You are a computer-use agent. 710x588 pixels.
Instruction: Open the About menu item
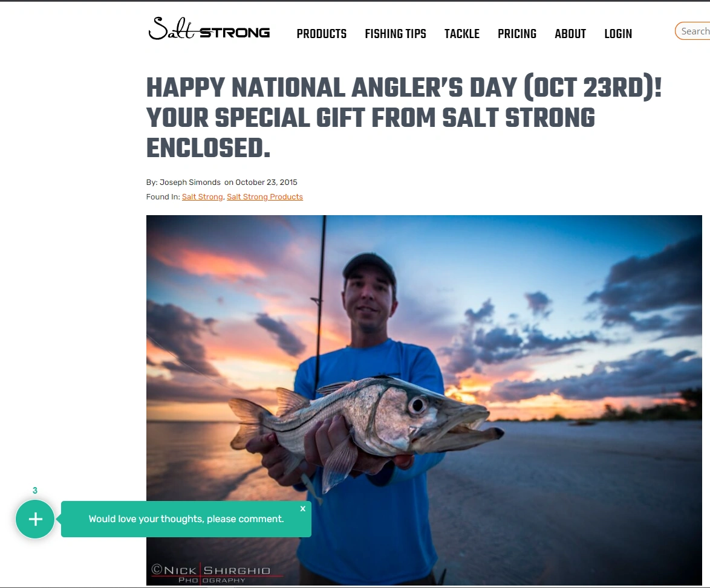570,34
